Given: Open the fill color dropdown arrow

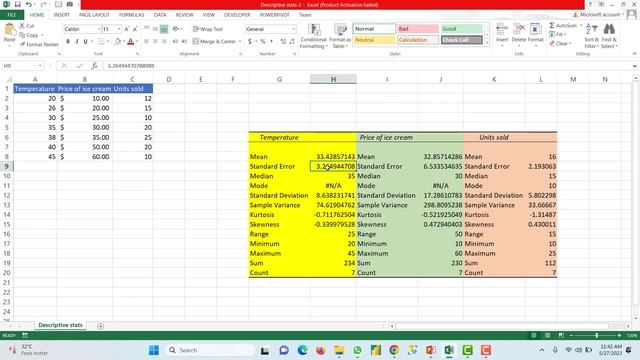Looking at the screenshot, I should [124, 41].
